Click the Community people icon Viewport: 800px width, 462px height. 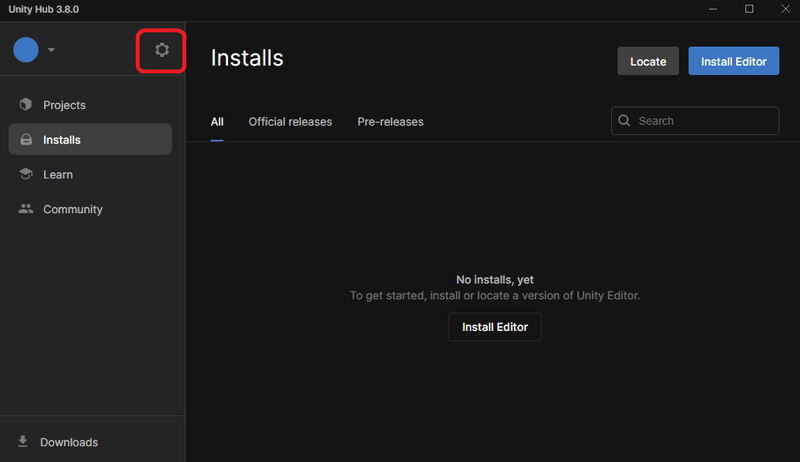click(26, 209)
